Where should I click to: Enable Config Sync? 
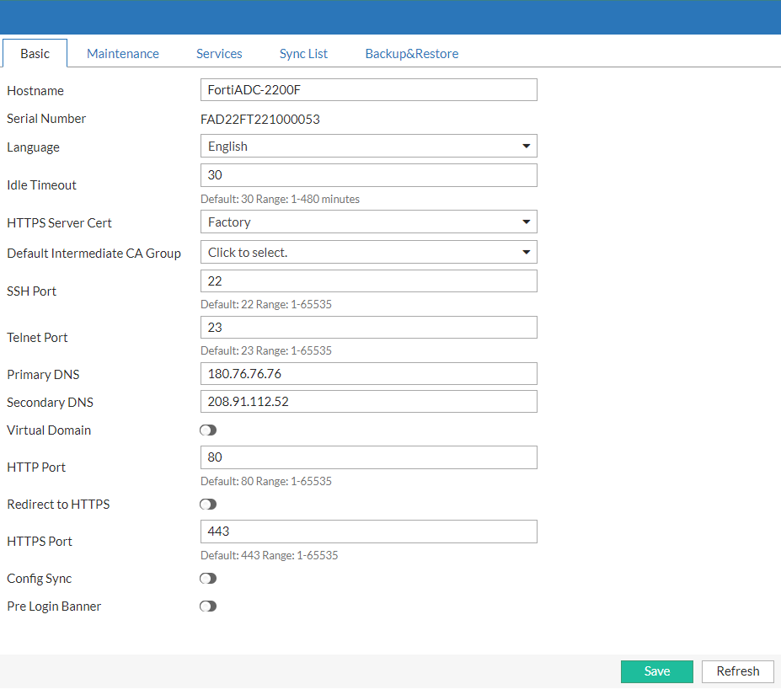(x=207, y=578)
